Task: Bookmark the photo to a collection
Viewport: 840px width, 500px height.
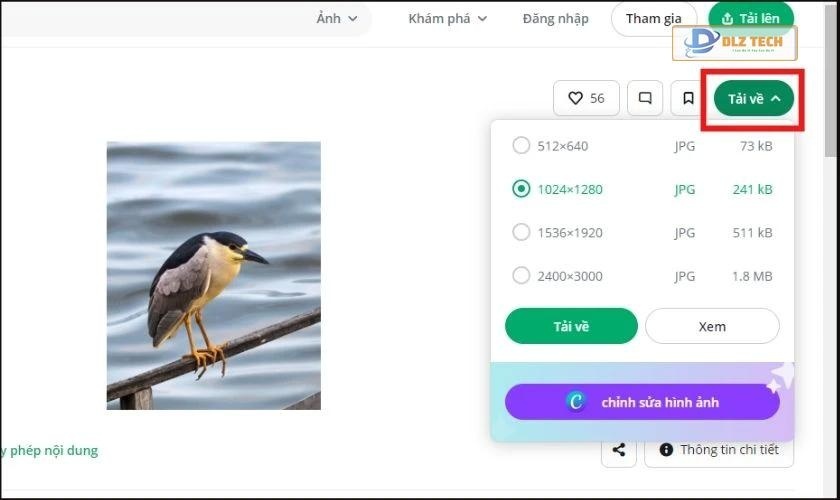Action: 688,98
